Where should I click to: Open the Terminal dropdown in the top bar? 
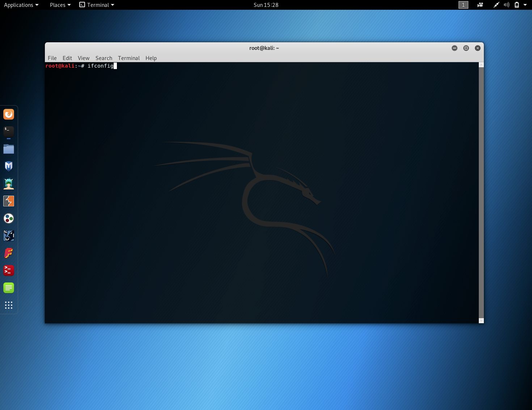97,5
